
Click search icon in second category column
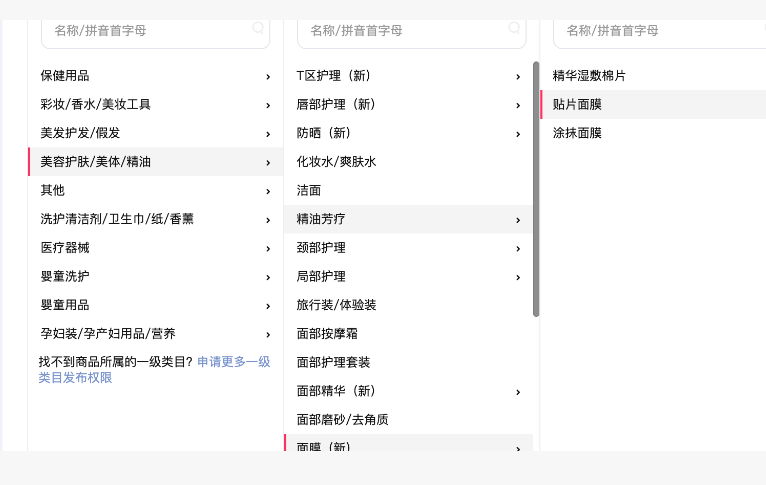pyautogui.click(x=514, y=29)
